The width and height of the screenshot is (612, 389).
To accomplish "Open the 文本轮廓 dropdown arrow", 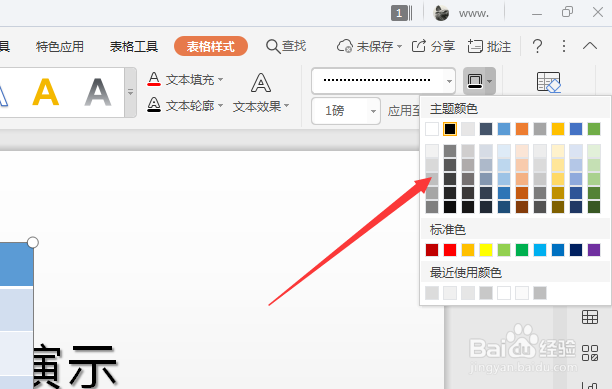I will (x=221, y=105).
